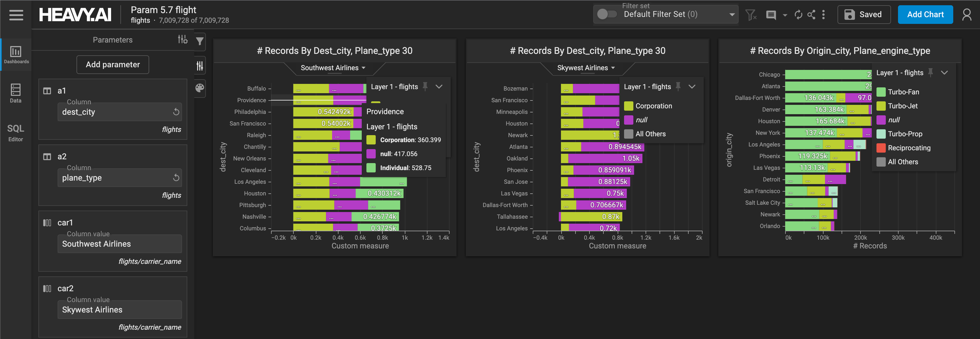Pin the origin_city chart legend
Viewport: 980px width, 339px height.
click(x=931, y=72)
